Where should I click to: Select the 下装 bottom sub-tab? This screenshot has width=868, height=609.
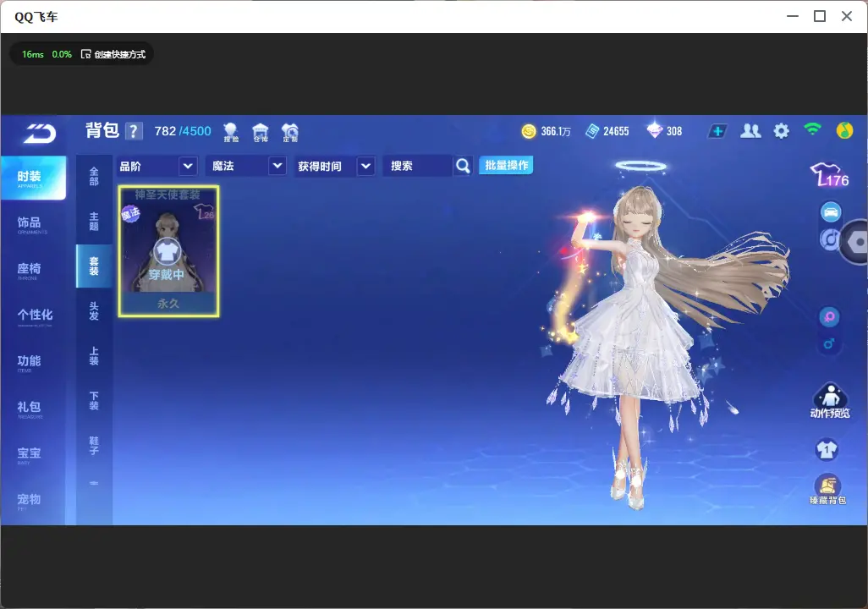[x=94, y=401]
